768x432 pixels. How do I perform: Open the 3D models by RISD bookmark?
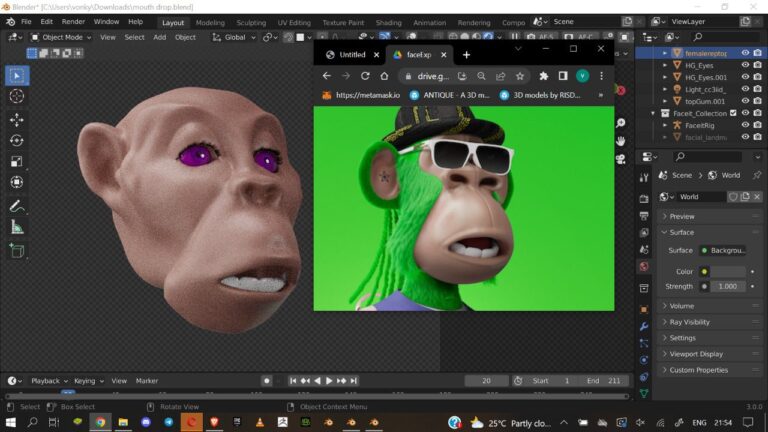540,96
